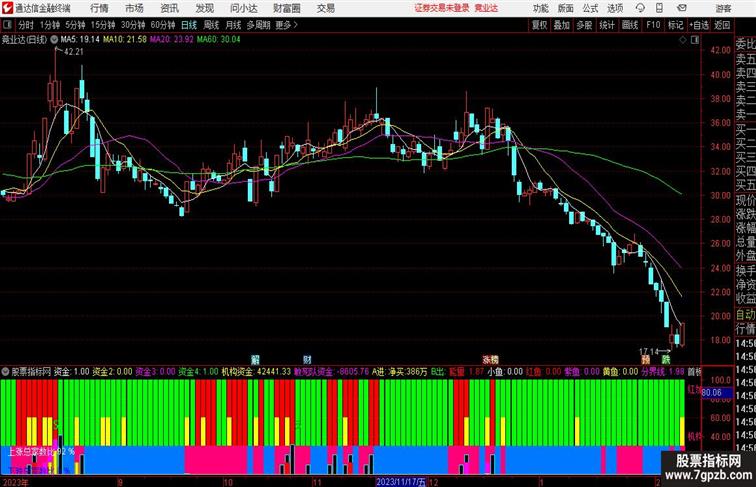
Task: Click the 机构资金: 42441.33 indicator value
Action: [x=256, y=372]
